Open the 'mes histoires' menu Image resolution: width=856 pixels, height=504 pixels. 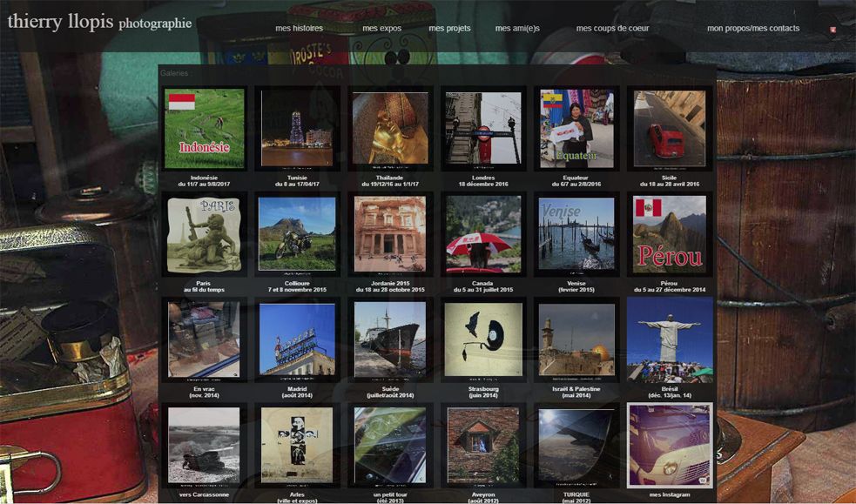(x=299, y=29)
